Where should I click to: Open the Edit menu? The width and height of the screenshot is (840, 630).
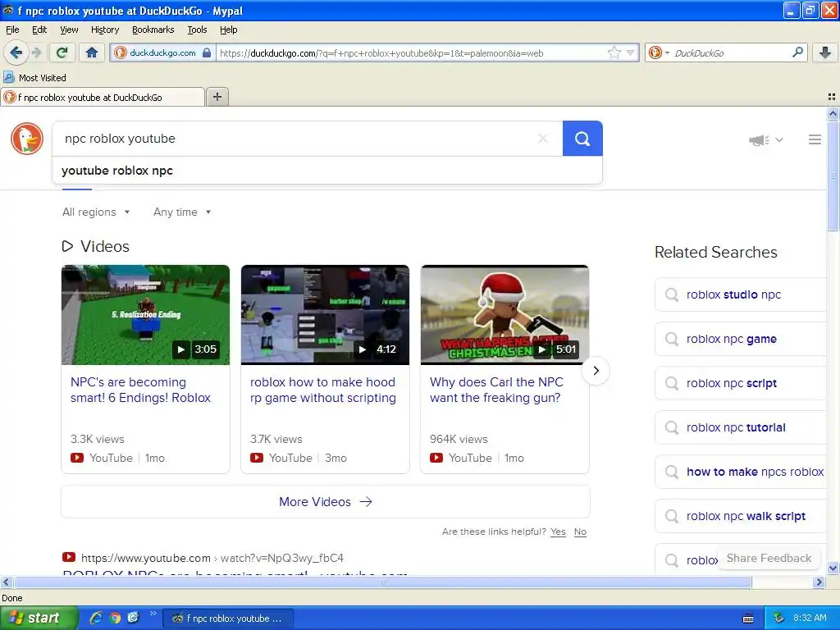(x=39, y=30)
